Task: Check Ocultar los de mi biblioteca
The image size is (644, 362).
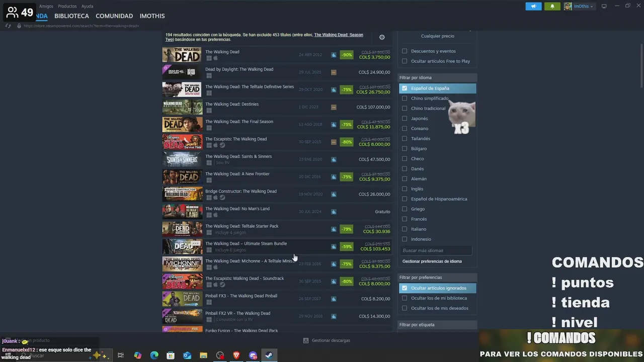Action: pos(405,298)
